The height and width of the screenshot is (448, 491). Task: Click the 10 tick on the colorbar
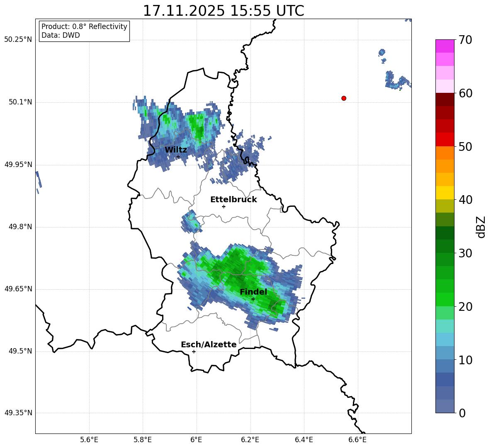pos(465,360)
